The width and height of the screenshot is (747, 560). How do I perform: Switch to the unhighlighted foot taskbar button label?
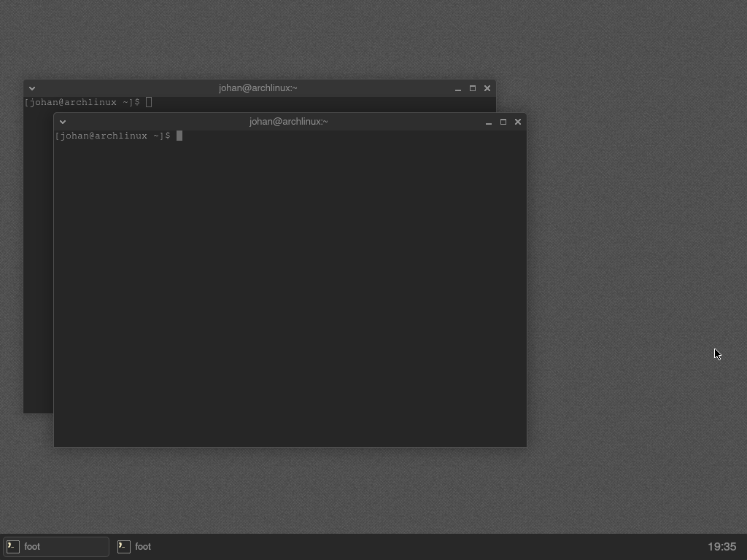tap(143, 546)
